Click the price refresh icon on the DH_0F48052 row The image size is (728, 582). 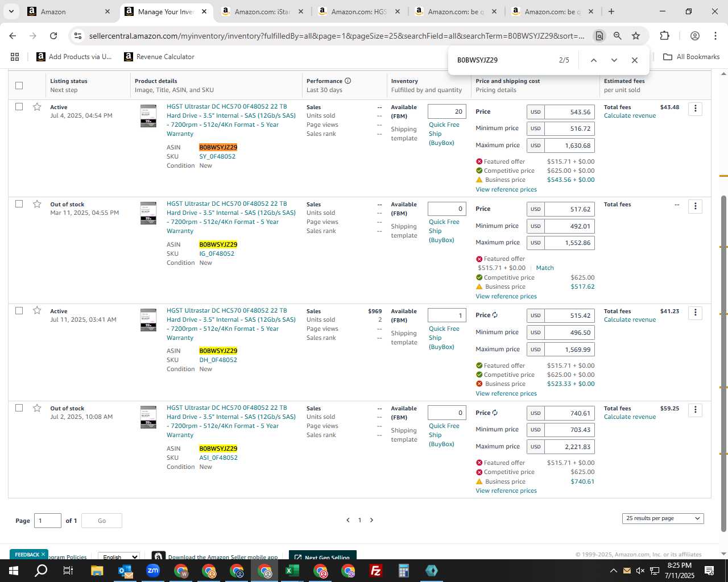[495, 315]
